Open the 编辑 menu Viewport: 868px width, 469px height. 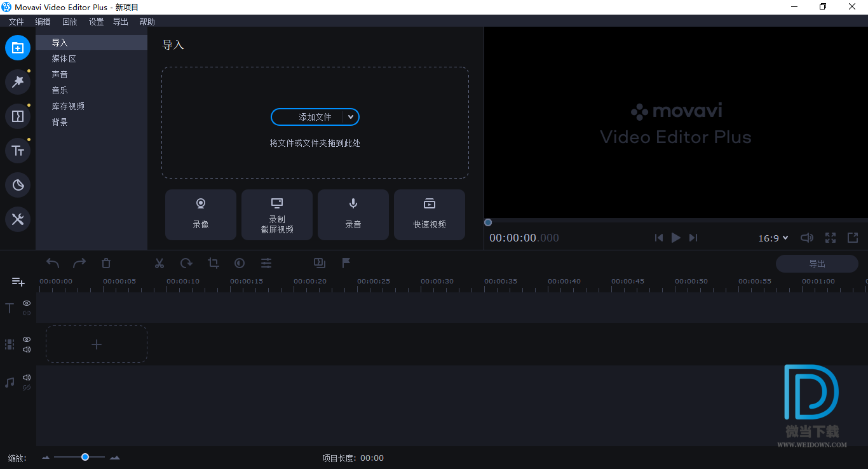(43, 22)
